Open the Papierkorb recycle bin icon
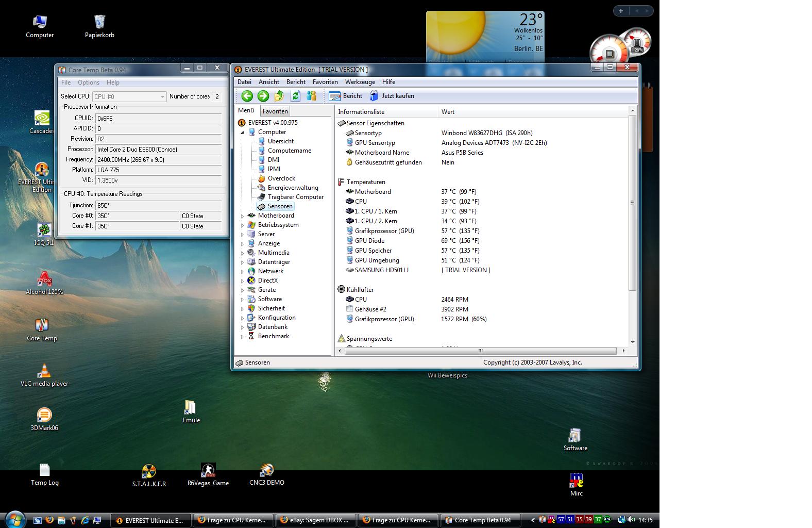Image resolution: width=812 pixels, height=528 pixels. [99, 26]
